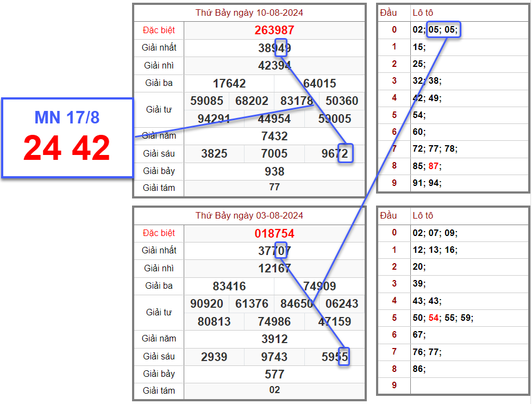Click the fifth prize number 7432

(x=274, y=136)
